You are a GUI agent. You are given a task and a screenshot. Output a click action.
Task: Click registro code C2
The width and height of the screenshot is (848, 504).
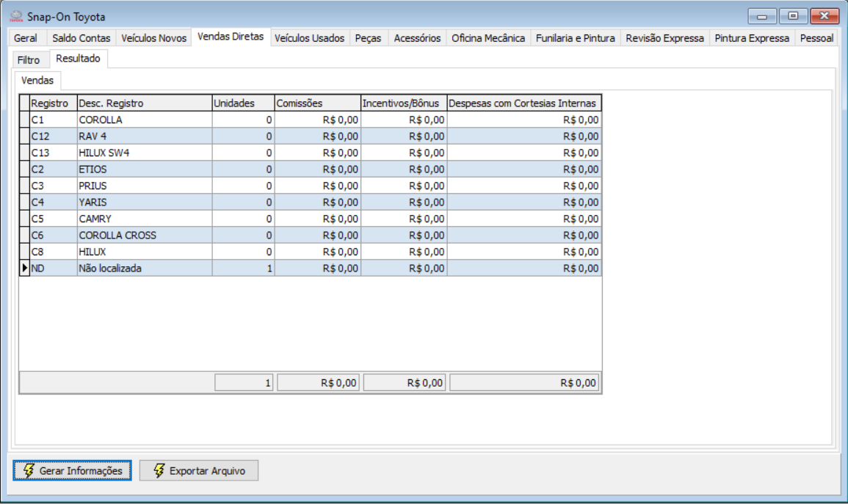(53, 169)
